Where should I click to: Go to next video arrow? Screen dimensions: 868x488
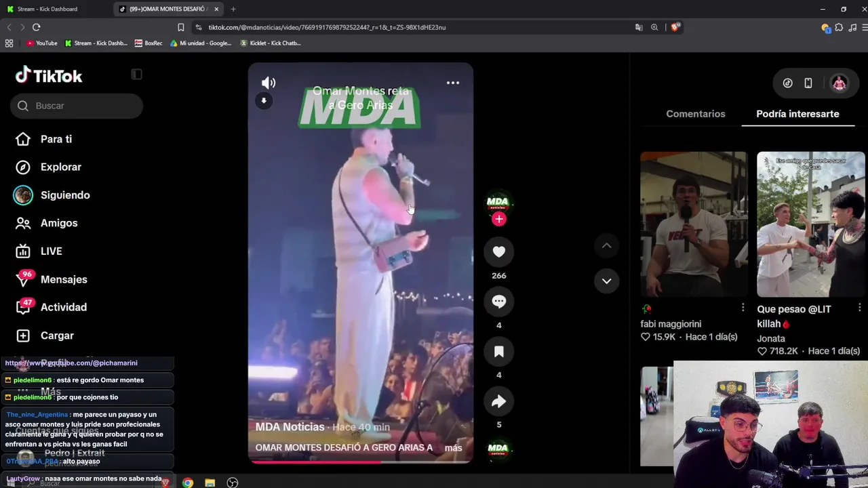[606, 281]
